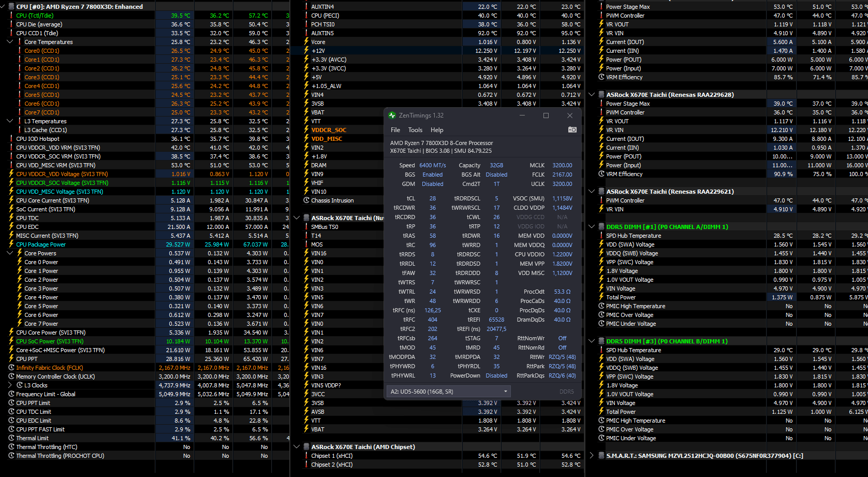Click ZenTimings logo in its title bar
This screenshot has width=868, height=477.
tap(392, 115)
